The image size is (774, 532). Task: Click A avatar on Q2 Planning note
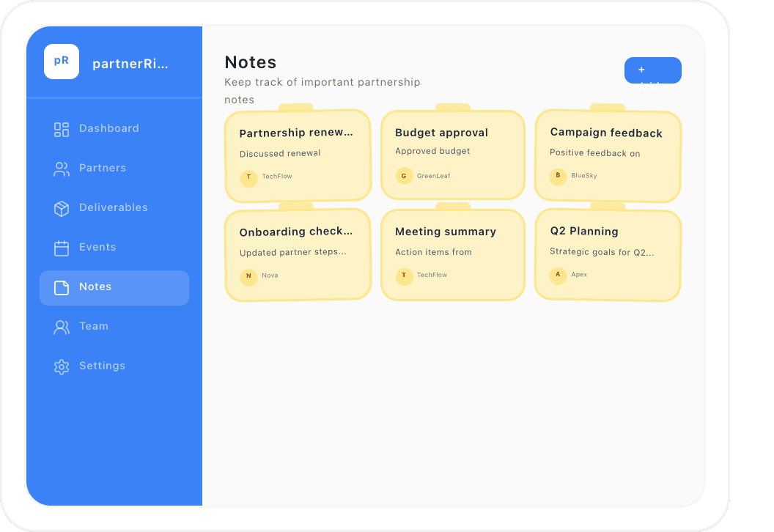558,274
